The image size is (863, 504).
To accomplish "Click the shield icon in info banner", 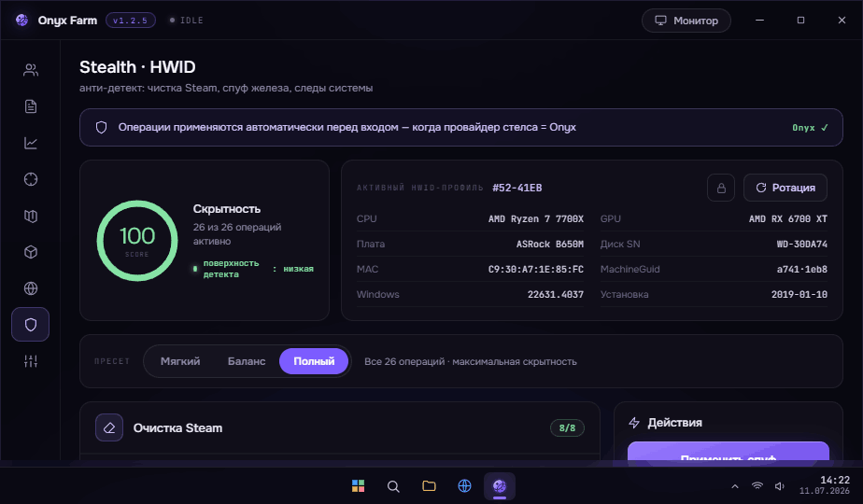I will (101, 127).
